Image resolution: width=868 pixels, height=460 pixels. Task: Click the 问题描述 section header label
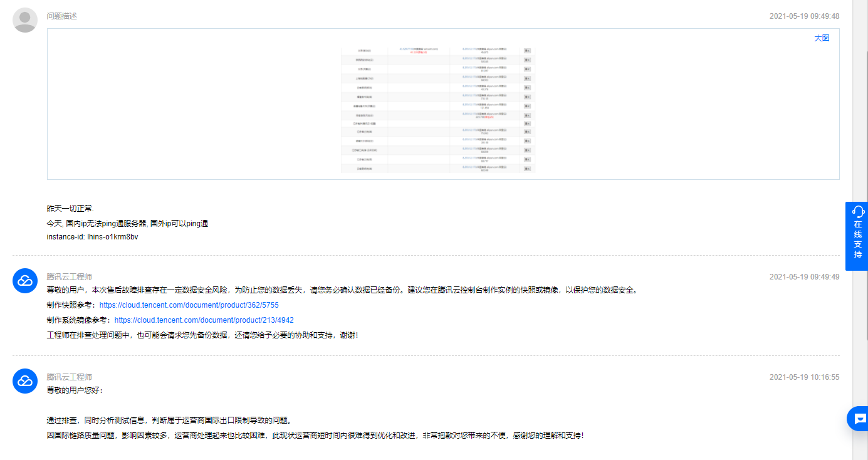[x=61, y=16]
